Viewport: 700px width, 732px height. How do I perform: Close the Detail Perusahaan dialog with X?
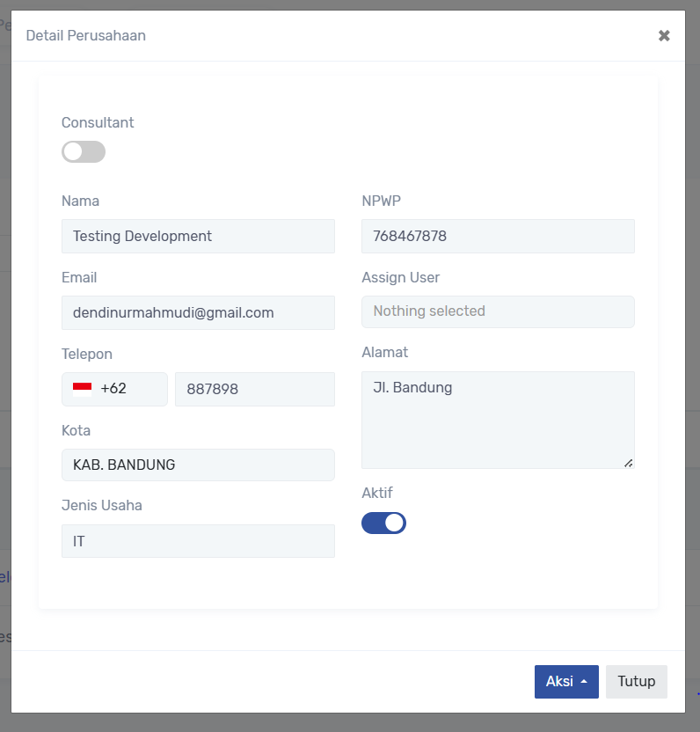pyautogui.click(x=664, y=36)
